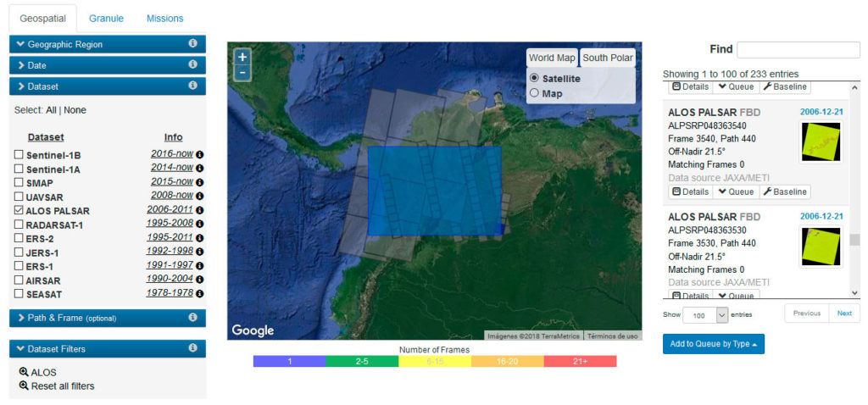Collapse the Dataset Filters panel
Screen dimensions: 868x405
point(108,348)
